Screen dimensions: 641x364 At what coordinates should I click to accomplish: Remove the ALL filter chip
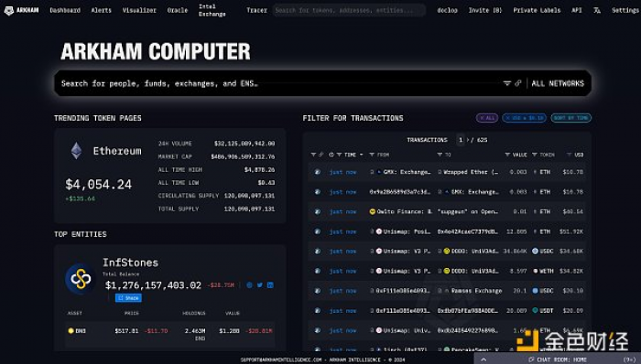[x=487, y=118]
